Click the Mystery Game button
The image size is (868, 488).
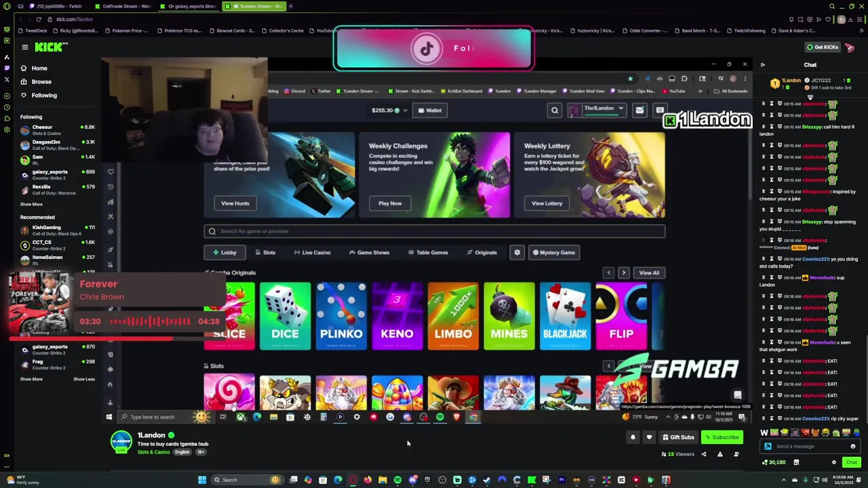pyautogui.click(x=553, y=252)
